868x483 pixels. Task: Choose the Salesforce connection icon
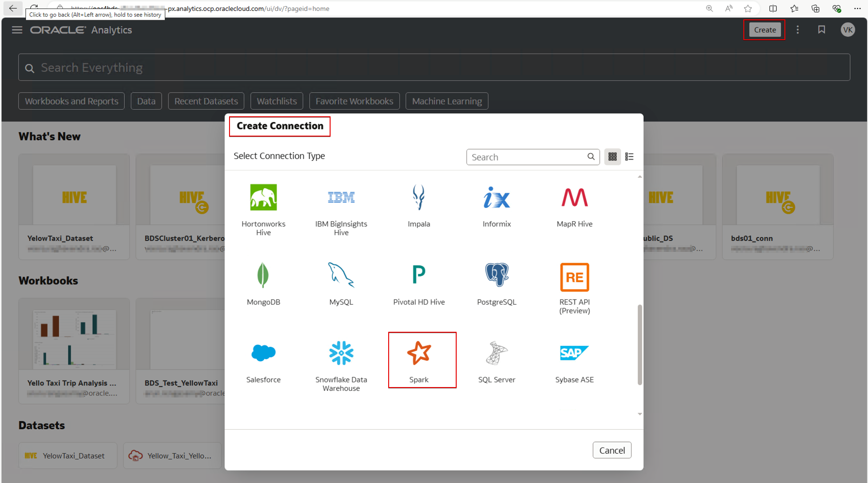coord(263,360)
